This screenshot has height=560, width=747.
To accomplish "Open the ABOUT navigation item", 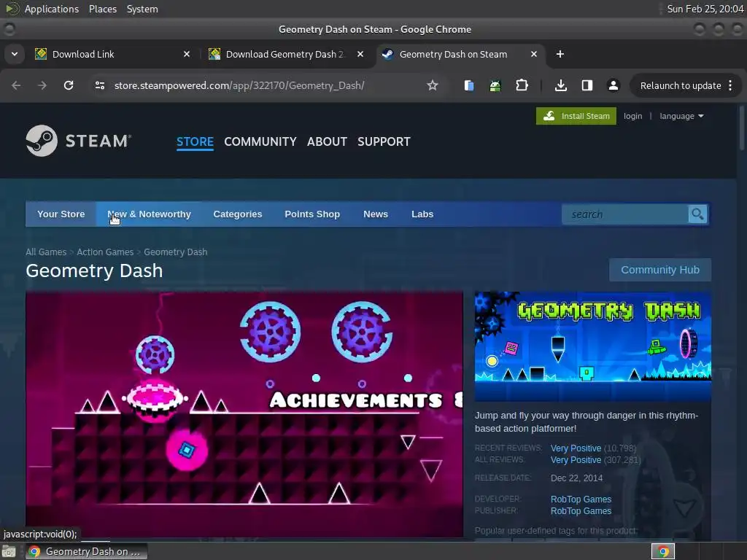I will pyautogui.click(x=327, y=141).
